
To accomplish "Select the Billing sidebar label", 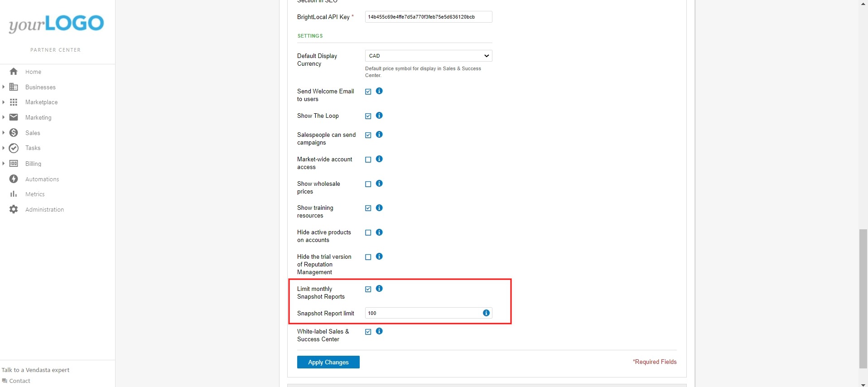I will [x=33, y=164].
